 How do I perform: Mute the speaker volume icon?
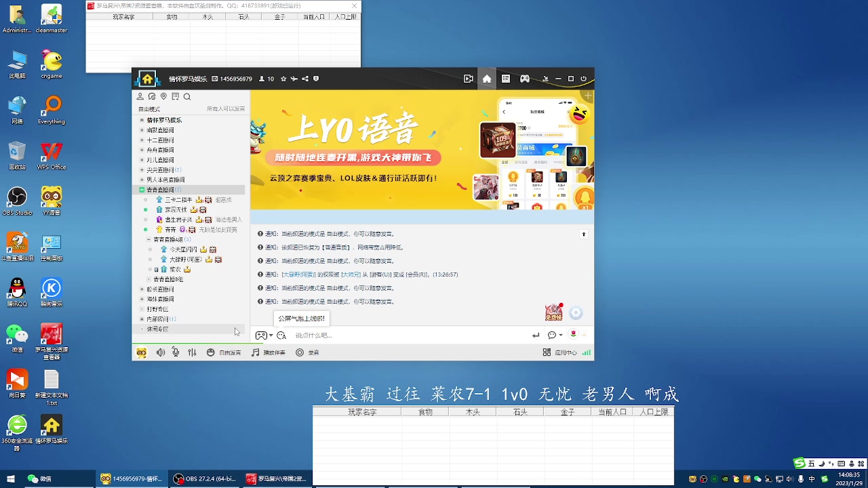[x=160, y=352]
